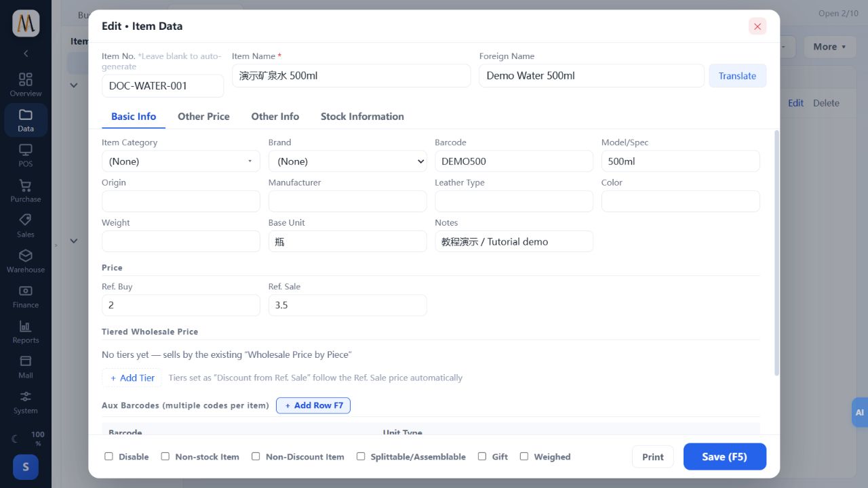Collapse the sidebar with the chevron arrow
868x488 pixels.
tap(26, 53)
